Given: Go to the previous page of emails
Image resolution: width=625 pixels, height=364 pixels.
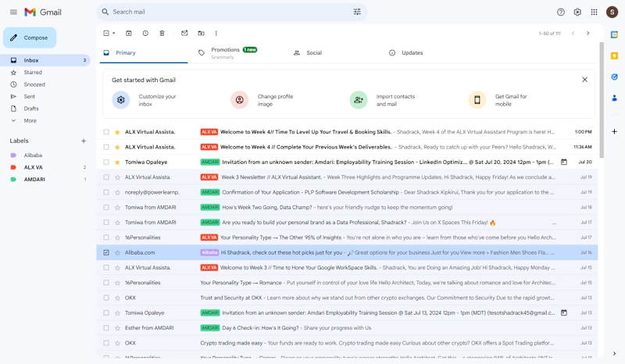Looking at the screenshot, I should 573,34.
